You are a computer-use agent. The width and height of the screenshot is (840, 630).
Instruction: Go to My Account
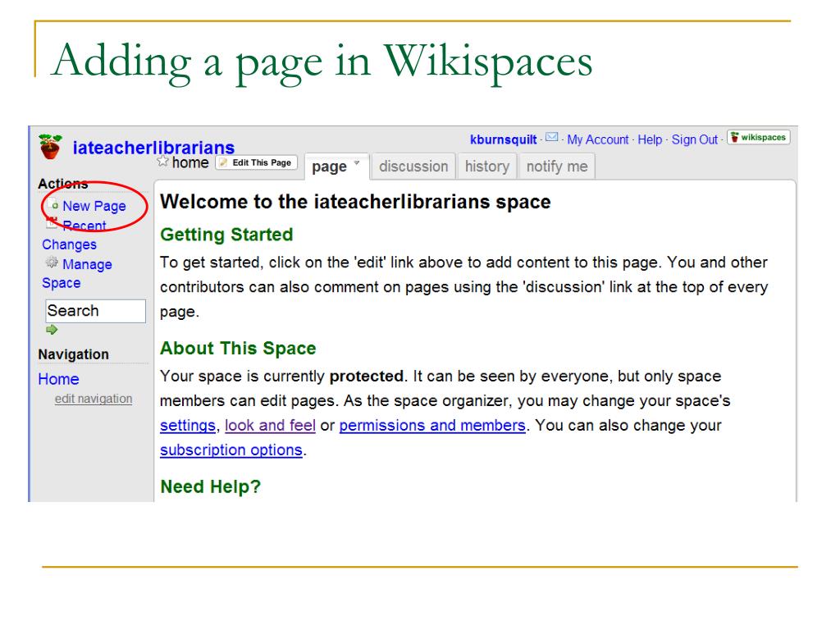pyautogui.click(x=597, y=139)
